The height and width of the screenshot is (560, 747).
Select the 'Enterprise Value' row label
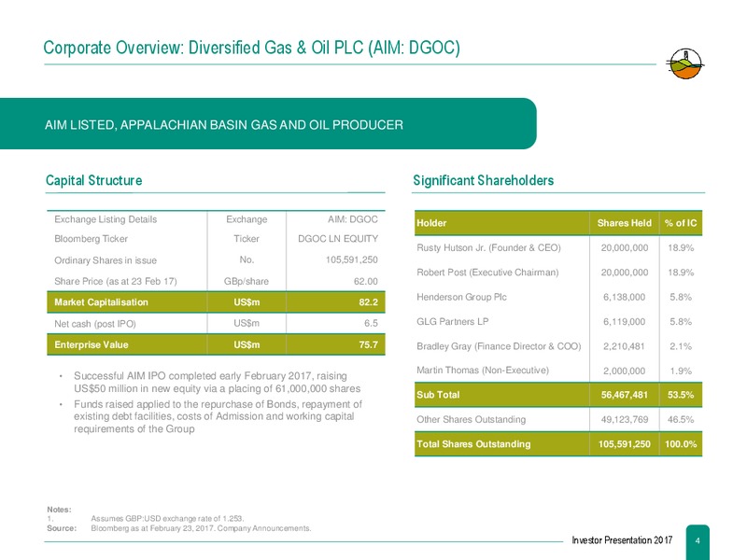click(91, 344)
